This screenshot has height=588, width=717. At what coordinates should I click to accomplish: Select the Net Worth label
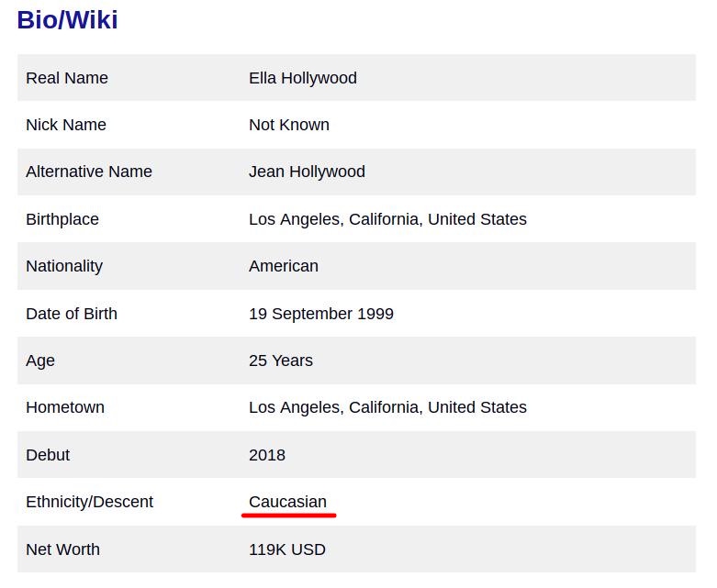[62, 549]
